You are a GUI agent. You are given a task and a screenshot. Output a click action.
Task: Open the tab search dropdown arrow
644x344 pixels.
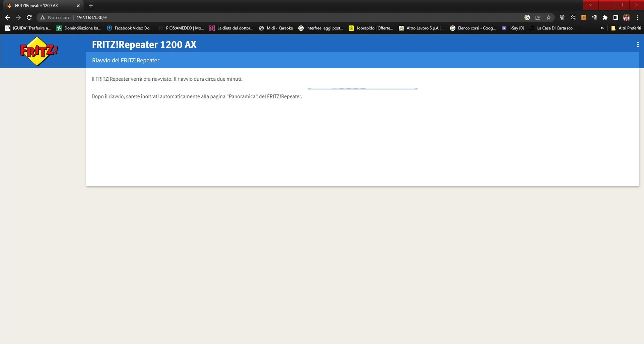click(x=591, y=5)
